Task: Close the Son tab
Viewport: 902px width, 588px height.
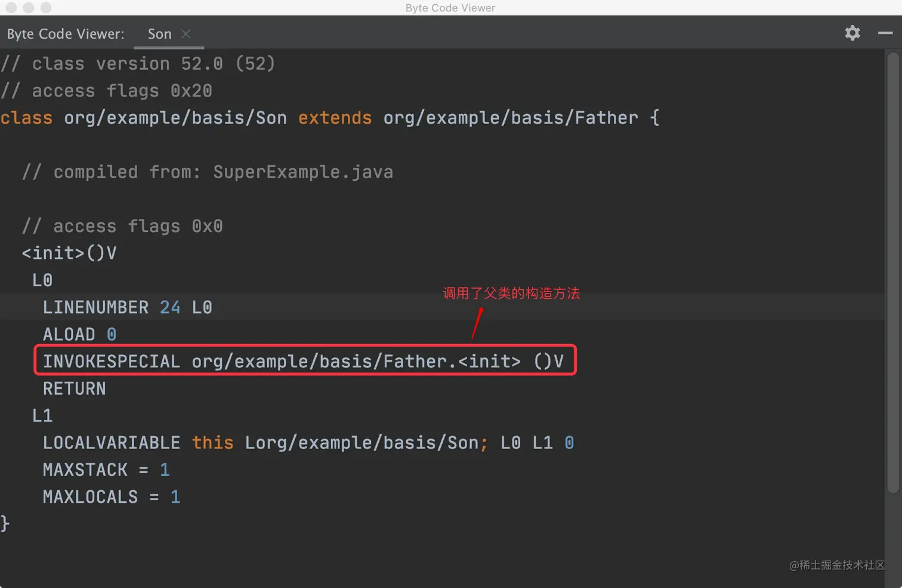Action: 186,34
